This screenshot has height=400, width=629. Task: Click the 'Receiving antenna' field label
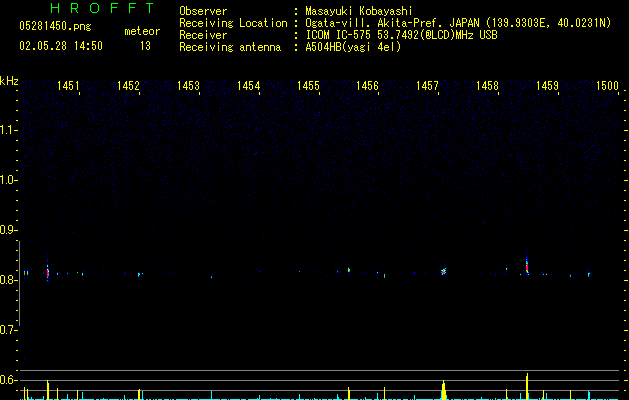pyautogui.click(x=230, y=47)
